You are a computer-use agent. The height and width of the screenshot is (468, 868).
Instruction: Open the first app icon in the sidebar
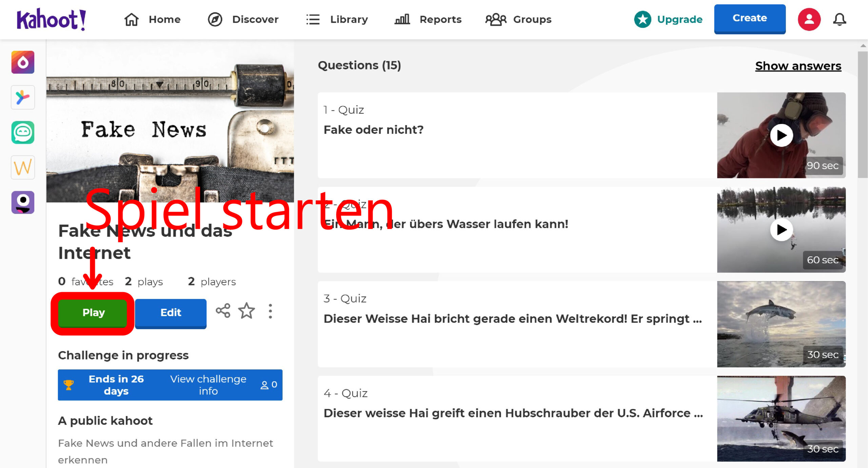[x=23, y=62]
